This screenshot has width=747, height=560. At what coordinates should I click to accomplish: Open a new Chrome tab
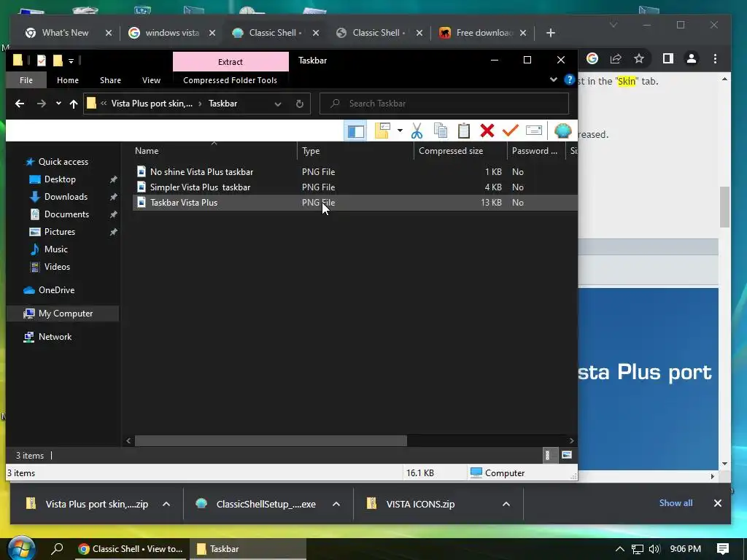550,33
